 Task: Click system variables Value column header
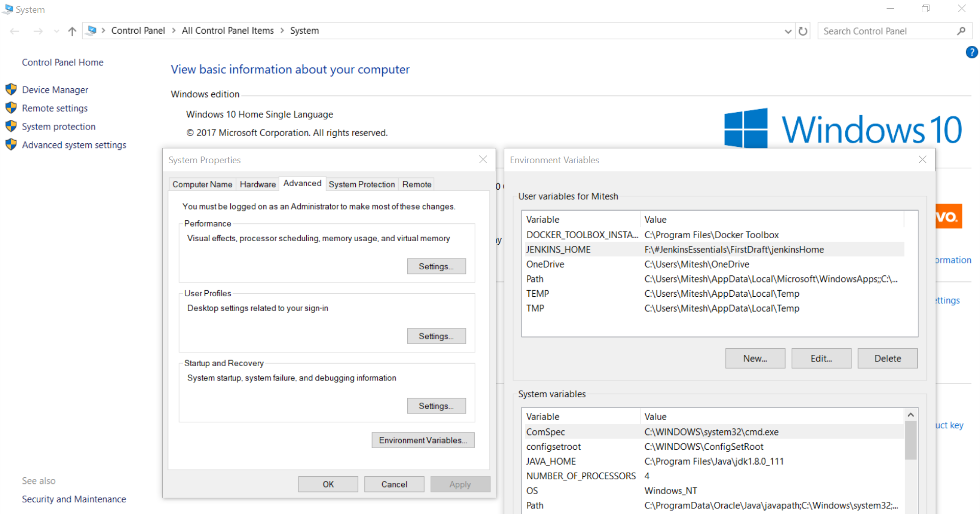[772, 417]
